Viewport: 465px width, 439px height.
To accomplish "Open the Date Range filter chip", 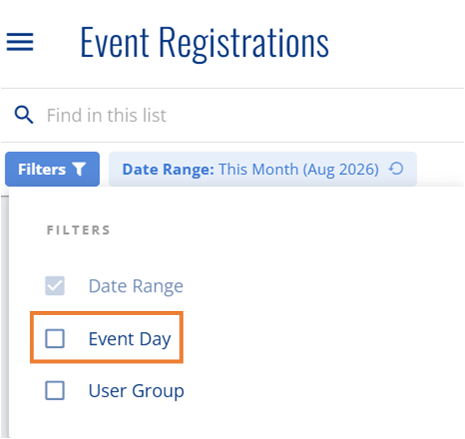I will (x=263, y=169).
